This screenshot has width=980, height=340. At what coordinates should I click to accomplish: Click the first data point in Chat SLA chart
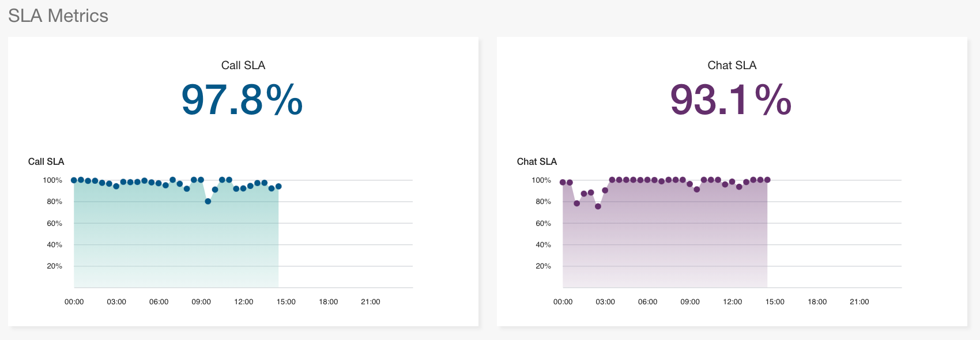pyautogui.click(x=563, y=182)
